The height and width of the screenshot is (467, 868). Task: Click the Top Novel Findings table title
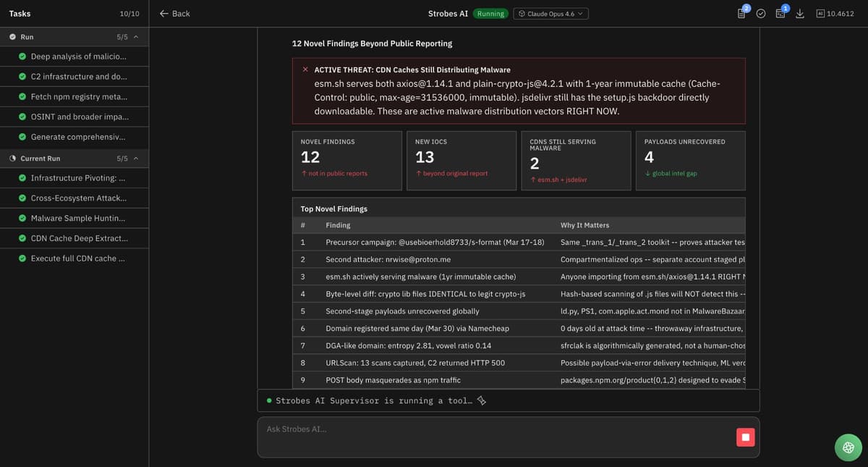pos(334,209)
